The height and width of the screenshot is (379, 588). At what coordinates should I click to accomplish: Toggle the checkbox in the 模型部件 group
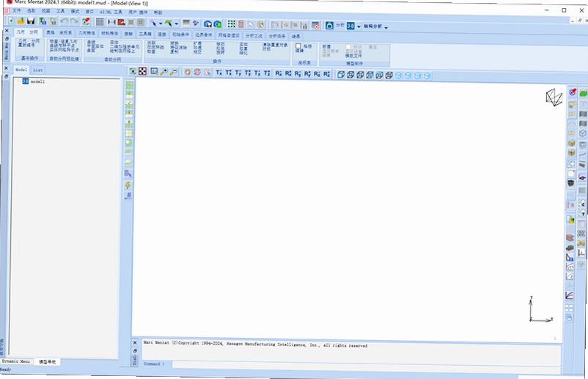click(348, 47)
